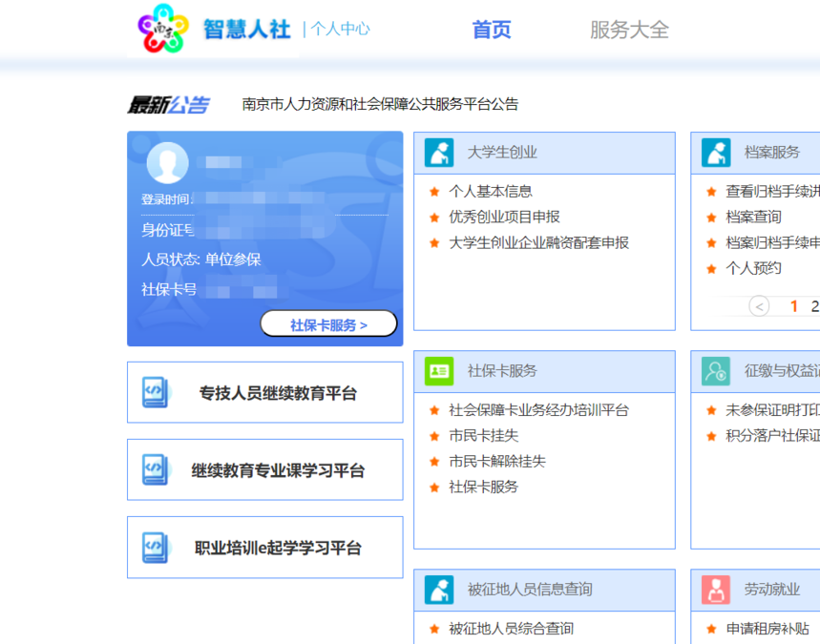
Task: Click the 被征地人员信息查询 header icon
Action: pyautogui.click(x=439, y=590)
